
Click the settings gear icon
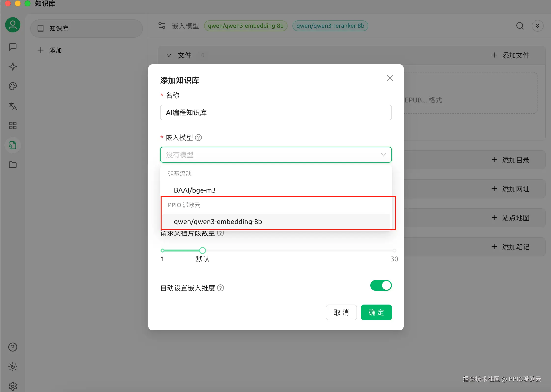point(13,386)
